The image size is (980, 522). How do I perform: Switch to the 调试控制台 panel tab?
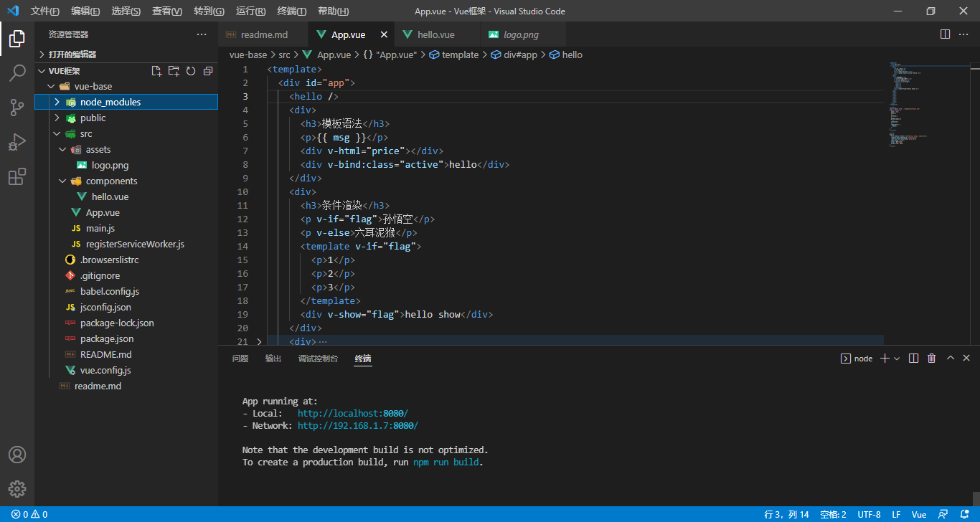tap(318, 359)
